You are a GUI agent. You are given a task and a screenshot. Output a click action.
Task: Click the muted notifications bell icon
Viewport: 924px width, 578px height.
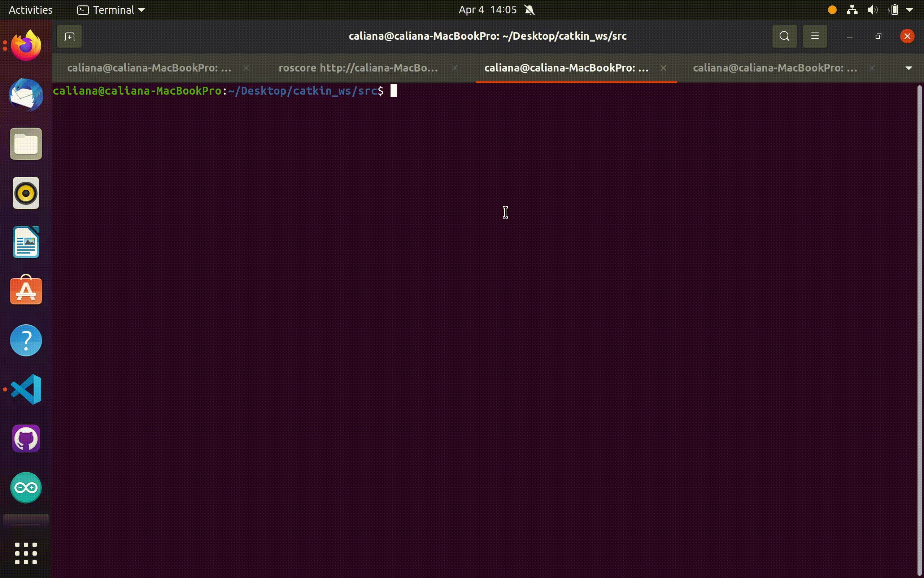[529, 10]
